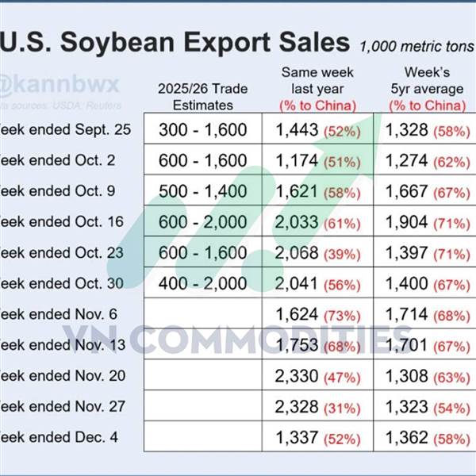Viewport: 476px width, 476px height.
Task: Select the 2025/26 Trade Estimates column header
Action: (203, 98)
